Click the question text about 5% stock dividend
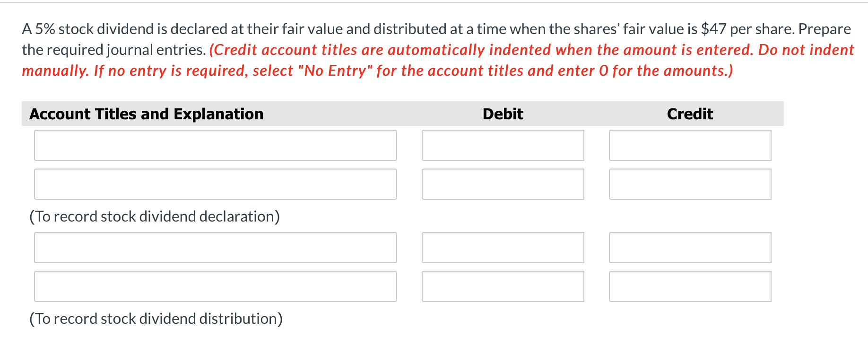Viewport: 868px width, 338px height. pyautogui.click(x=331, y=28)
